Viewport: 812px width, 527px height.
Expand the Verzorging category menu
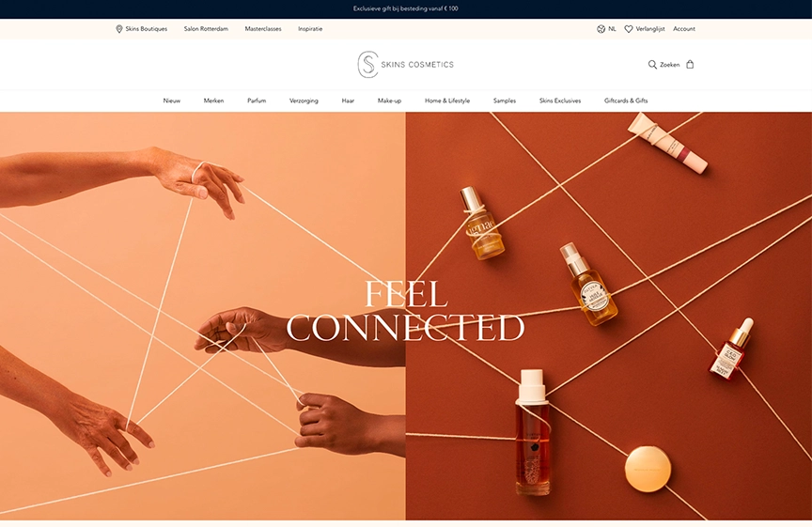[x=304, y=101]
